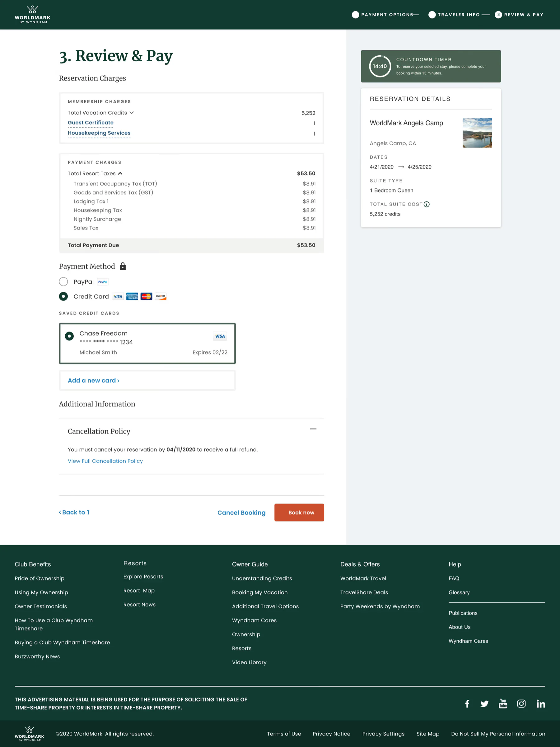Select the PayPal radio button
Screen dimensions: 560x747
pos(63,282)
